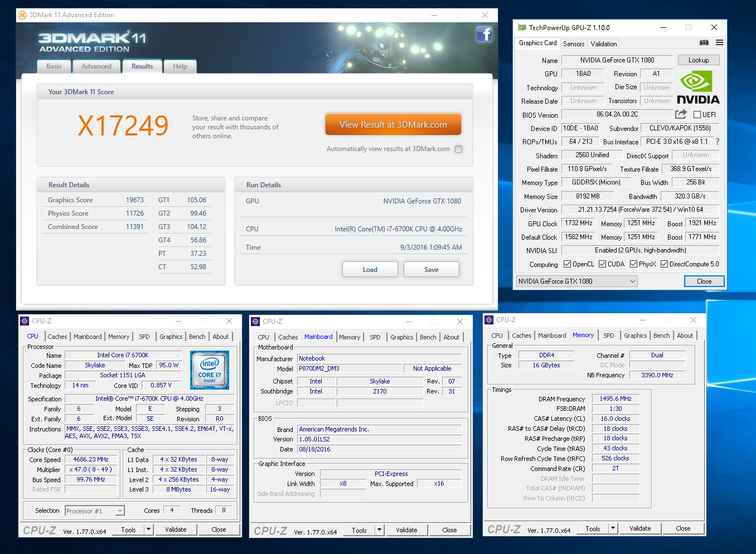Open the GPU-Z hamburger menu icon

coord(719,42)
